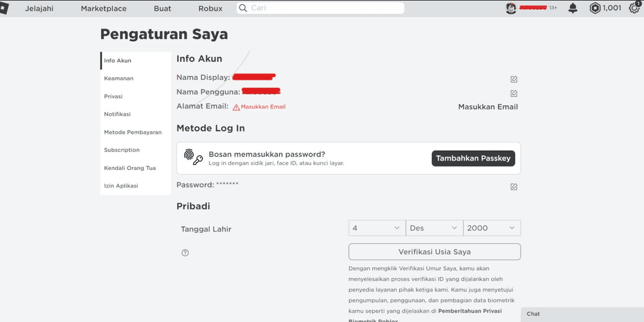This screenshot has width=644, height=322.
Task: Click the Cari search field
Action: click(x=320, y=8)
